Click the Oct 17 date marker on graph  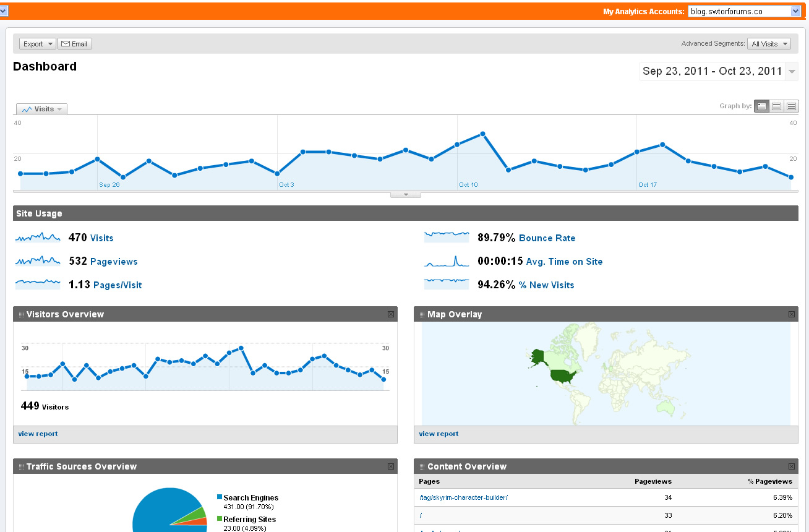click(x=648, y=185)
